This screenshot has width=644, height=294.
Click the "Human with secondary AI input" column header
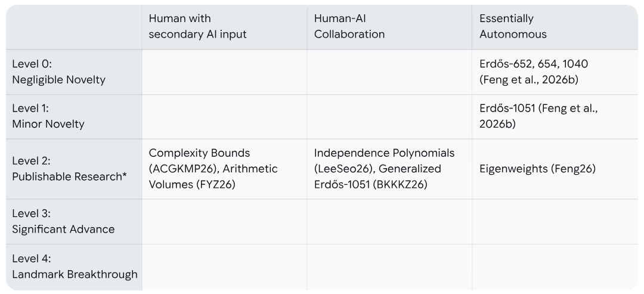coord(197,26)
